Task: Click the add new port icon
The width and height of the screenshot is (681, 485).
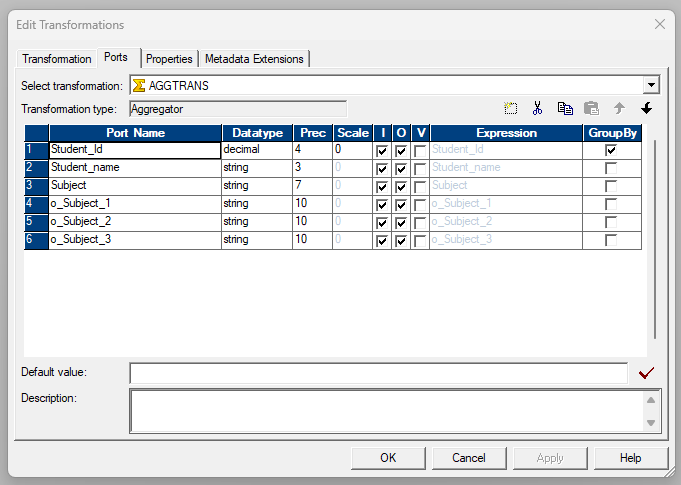Action: (x=511, y=109)
